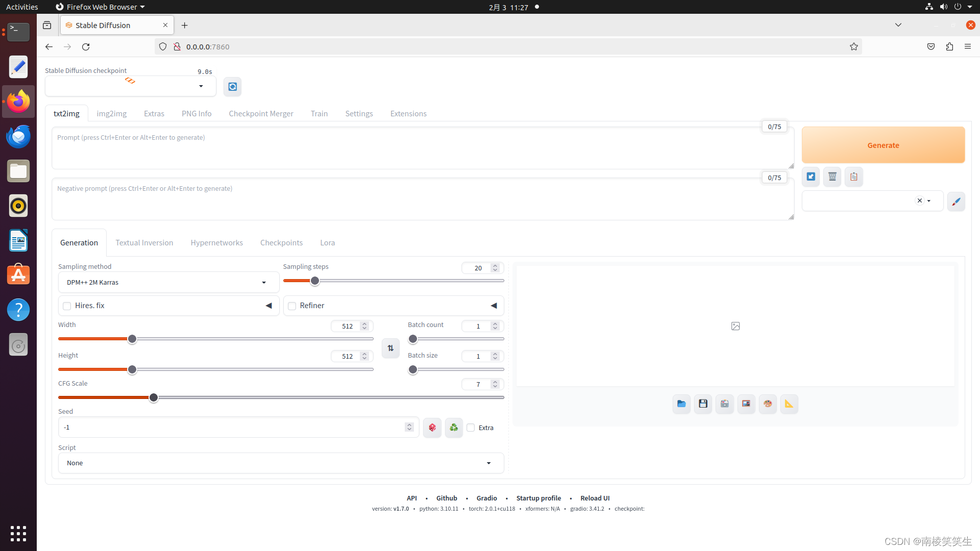Click the Reload UI link
980x551 pixels.
click(595, 498)
